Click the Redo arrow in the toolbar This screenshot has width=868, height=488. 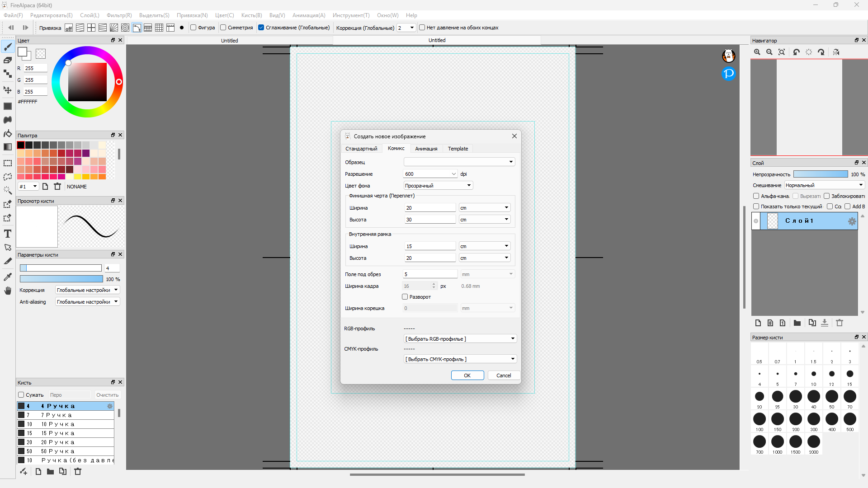pyautogui.click(x=25, y=28)
